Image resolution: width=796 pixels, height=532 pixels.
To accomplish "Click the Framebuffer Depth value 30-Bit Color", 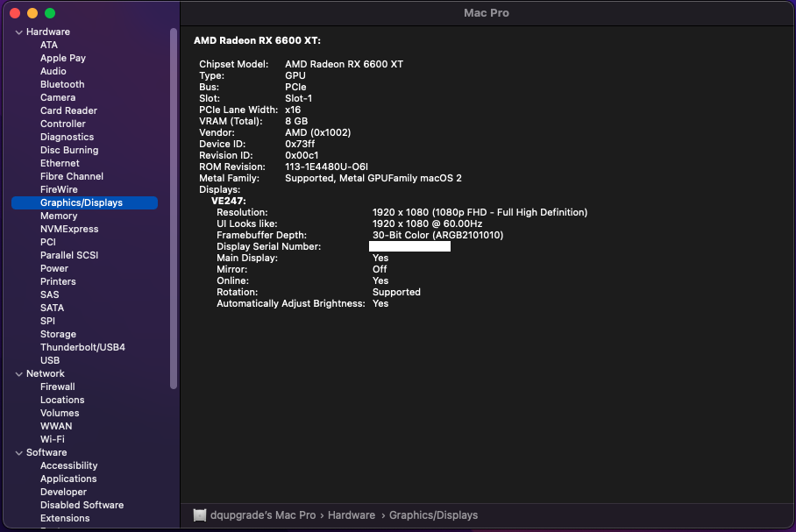I will 437,235.
